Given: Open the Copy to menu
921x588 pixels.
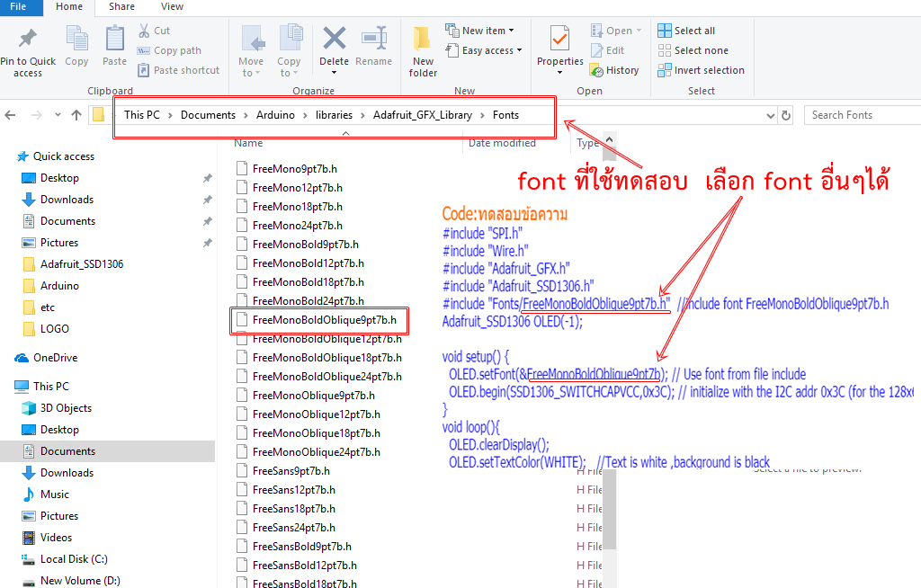Looking at the screenshot, I should click(289, 51).
